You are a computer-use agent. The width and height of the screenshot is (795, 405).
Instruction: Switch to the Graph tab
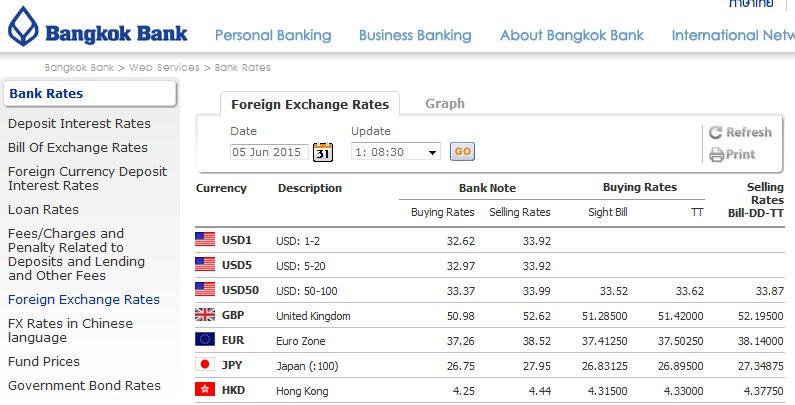(445, 103)
